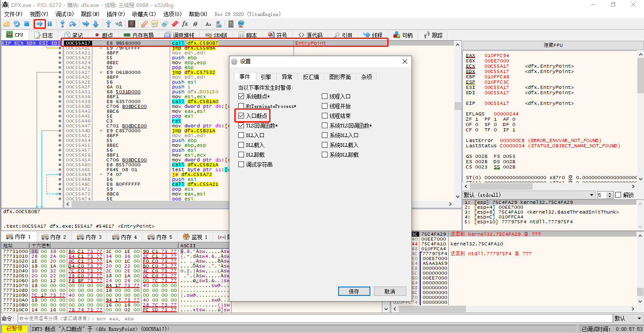Screen dimensions: 644x333
Task: Run to user code icon
Action: pos(119,24)
